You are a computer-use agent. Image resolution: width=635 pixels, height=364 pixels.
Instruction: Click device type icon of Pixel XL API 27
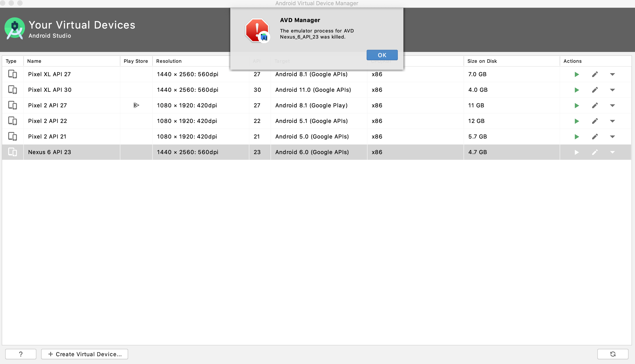click(13, 74)
